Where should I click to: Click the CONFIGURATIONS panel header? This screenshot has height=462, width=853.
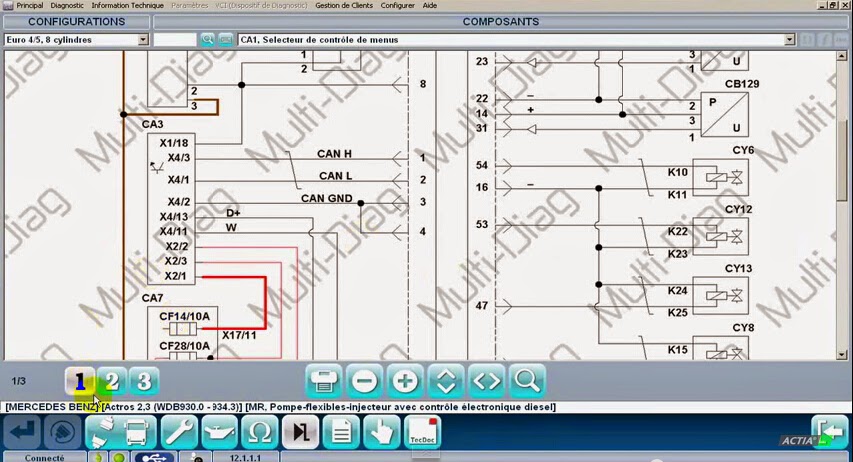tap(76, 22)
